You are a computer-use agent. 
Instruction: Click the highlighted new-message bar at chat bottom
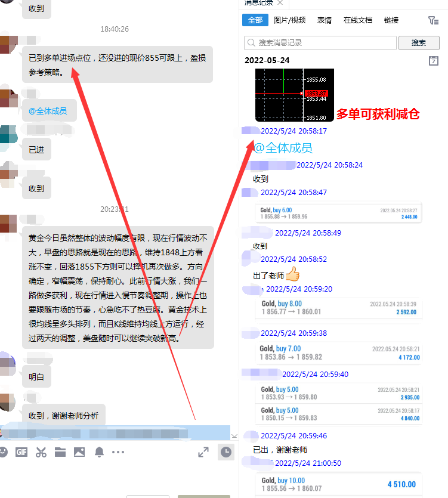[x=115, y=433]
